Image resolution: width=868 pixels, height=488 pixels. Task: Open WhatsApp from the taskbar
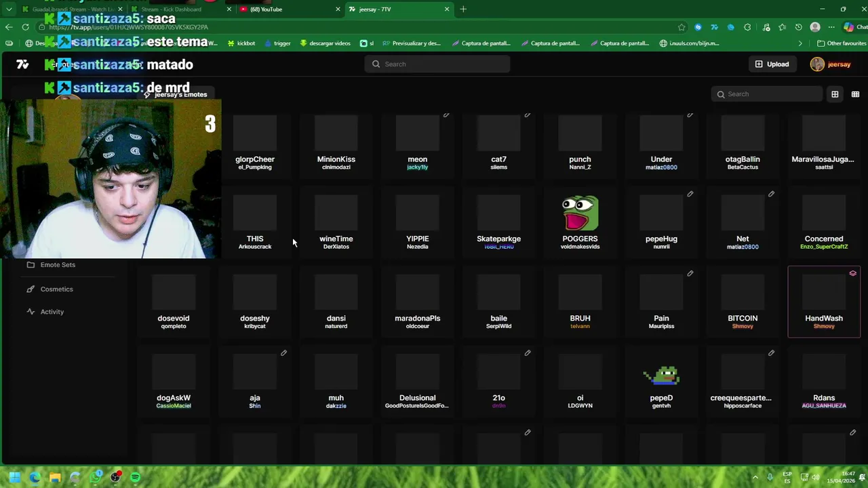point(96,477)
